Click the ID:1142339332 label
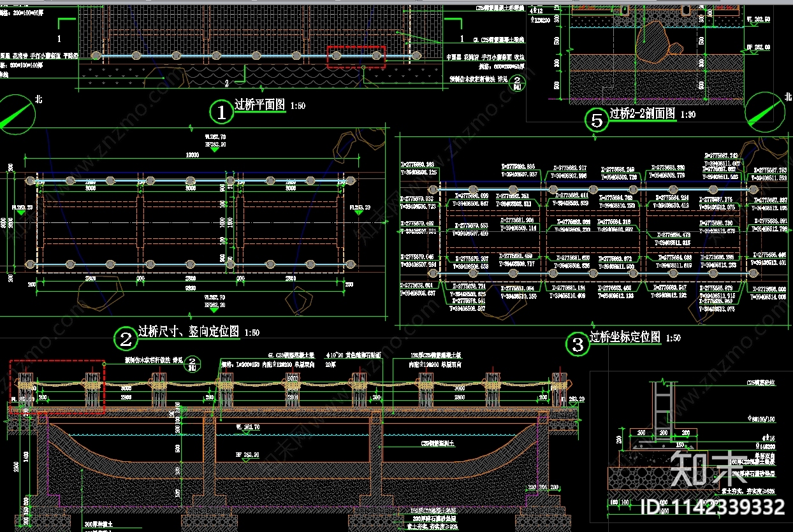The image size is (793, 532). point(712,508)
